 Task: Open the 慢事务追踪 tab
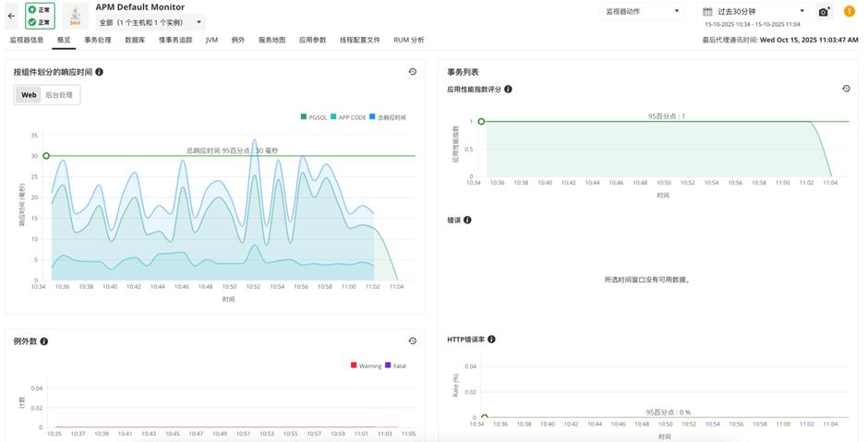coord(175,41)
